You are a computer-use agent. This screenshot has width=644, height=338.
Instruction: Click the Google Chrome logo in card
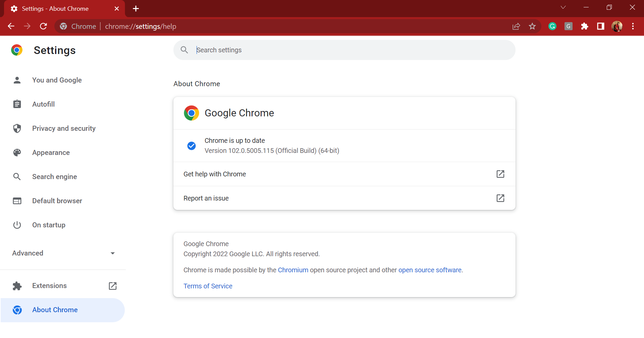192,113
